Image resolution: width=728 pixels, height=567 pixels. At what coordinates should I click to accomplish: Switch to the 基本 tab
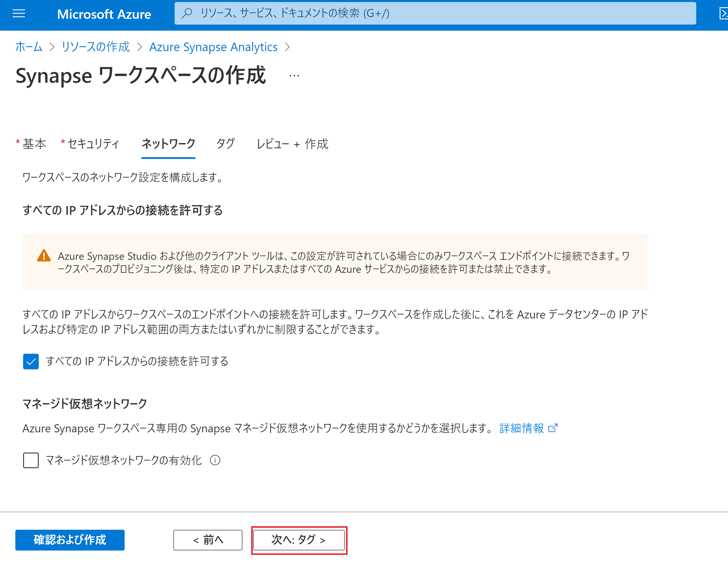click(x=34, y=144)
